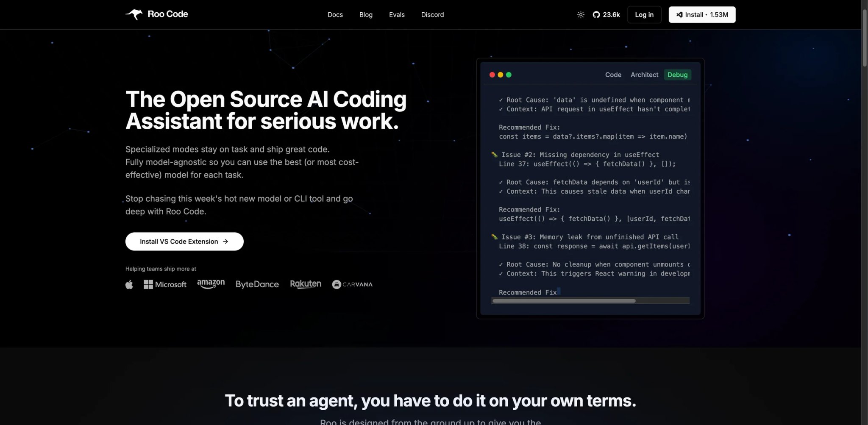Image resolution: width=868 pixels, height=425 pixels.
Task: Open the Discord menu item
Action: [x=432, y=15]
